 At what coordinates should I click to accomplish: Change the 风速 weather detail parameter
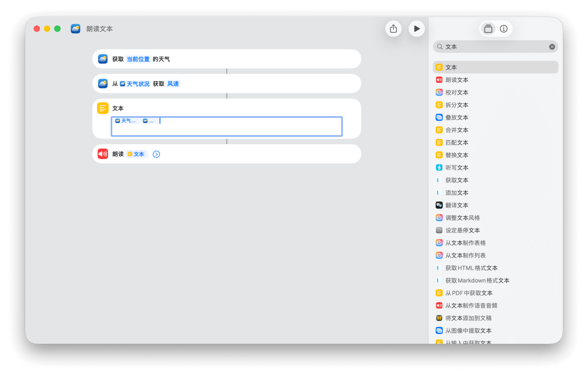pyautogui.click(x=173, y=84)
